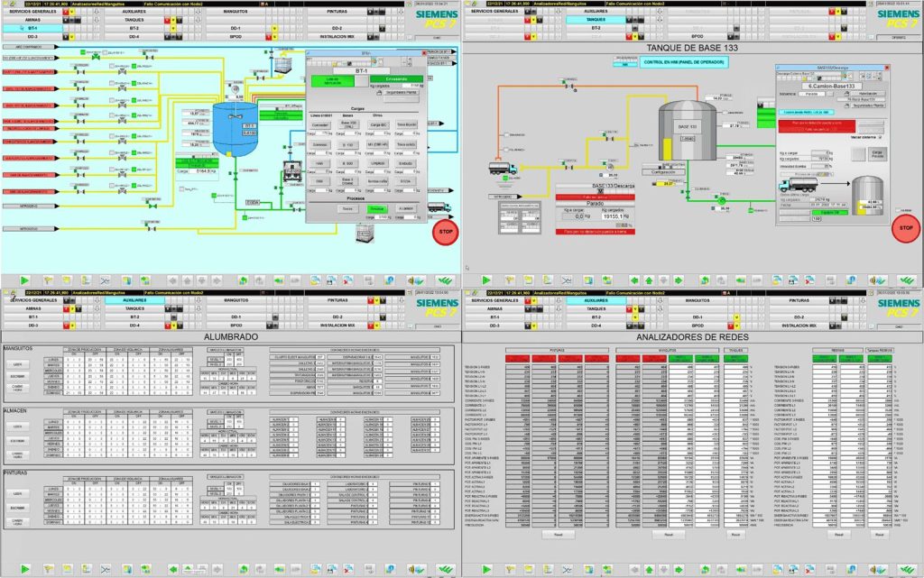Image resolution: width=924 pixels, height=578 pixels.
Task: Click Configuración button under Base 133 tank
Action: click(663, 172)
